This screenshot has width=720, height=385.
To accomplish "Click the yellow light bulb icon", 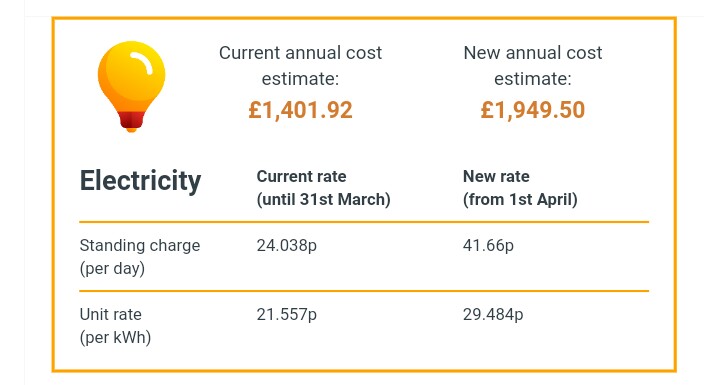I will 131,86.
